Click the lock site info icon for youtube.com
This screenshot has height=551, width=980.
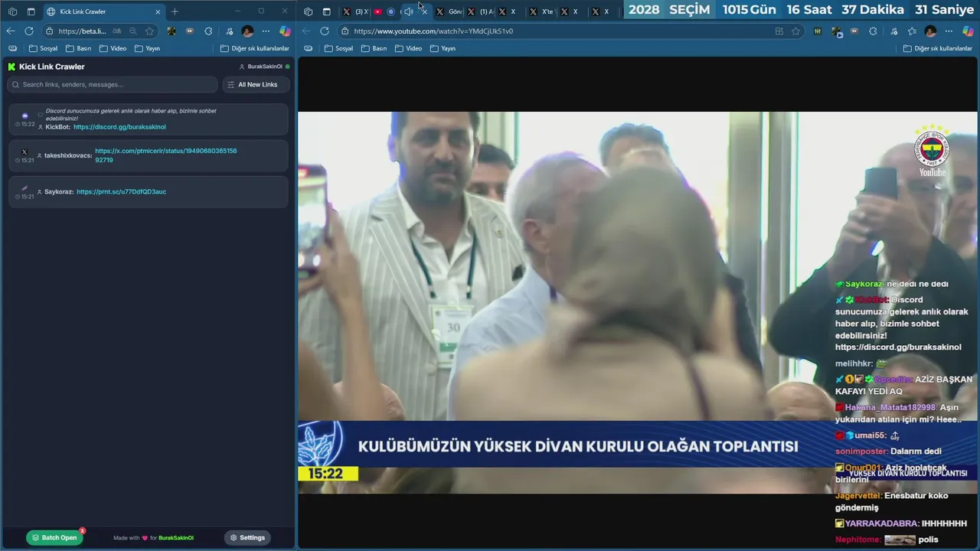point(345,31)
